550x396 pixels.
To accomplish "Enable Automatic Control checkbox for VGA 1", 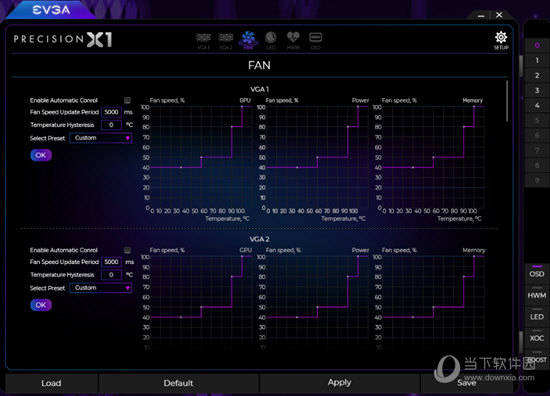I will 127,100.
